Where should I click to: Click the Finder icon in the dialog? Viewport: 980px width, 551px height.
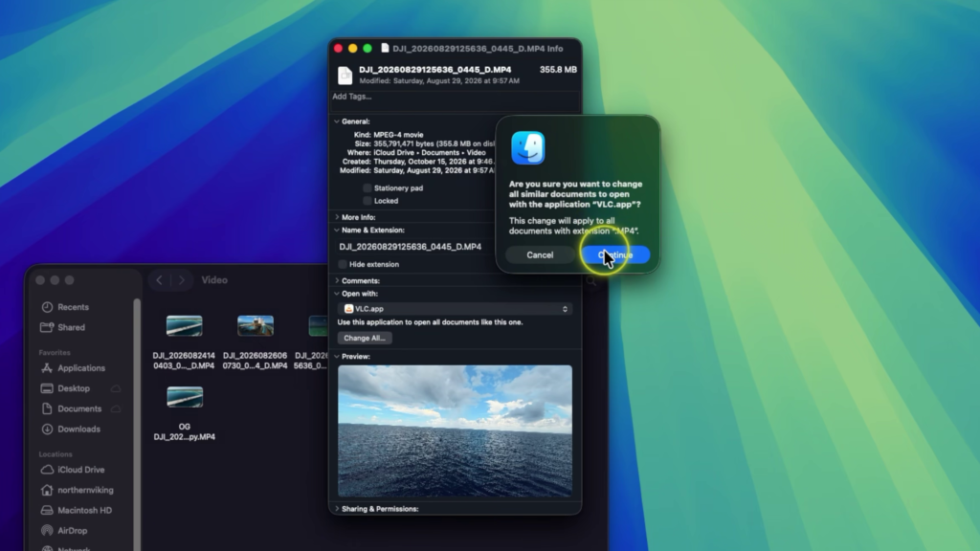tap(528, 148)
